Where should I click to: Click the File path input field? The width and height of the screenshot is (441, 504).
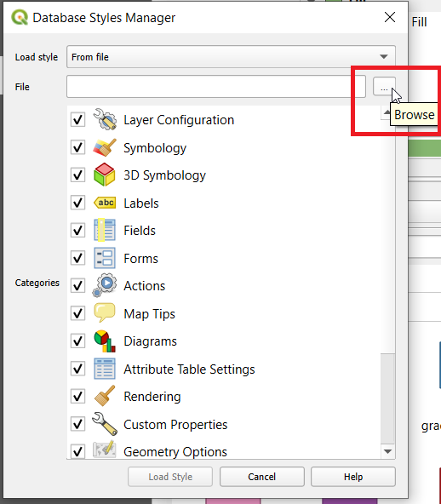(x=216, y=87)
